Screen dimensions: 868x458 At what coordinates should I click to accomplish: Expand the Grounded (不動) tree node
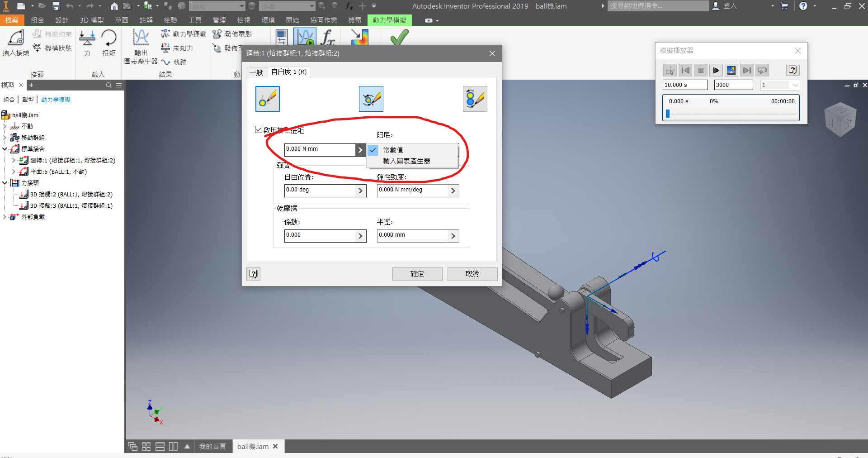(5, 126)
